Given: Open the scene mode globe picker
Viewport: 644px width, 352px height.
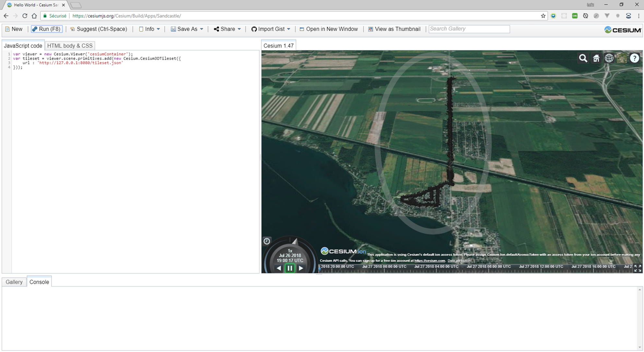Looking at the screenshot, I should (609, 58).
